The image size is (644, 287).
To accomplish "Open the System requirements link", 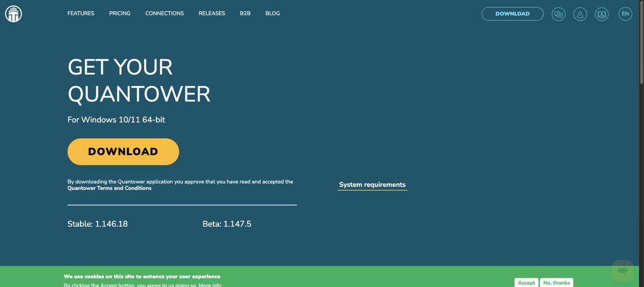I will point(372,185).
